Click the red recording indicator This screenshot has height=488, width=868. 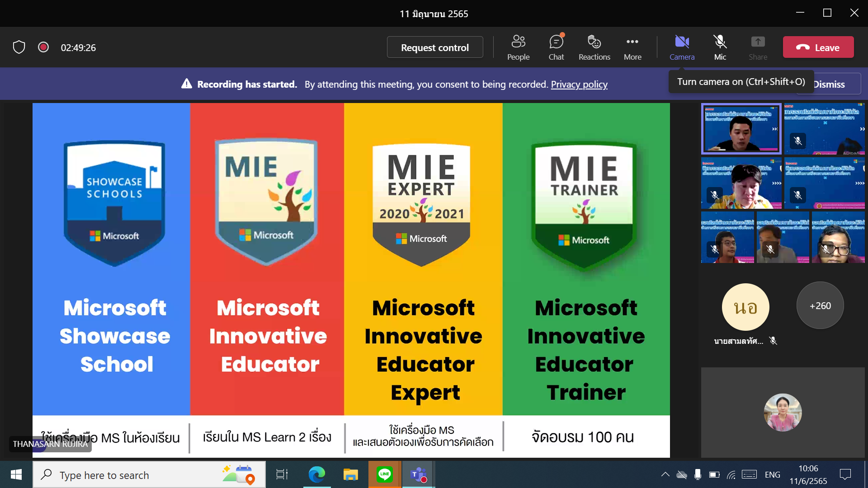coord(43,47)
